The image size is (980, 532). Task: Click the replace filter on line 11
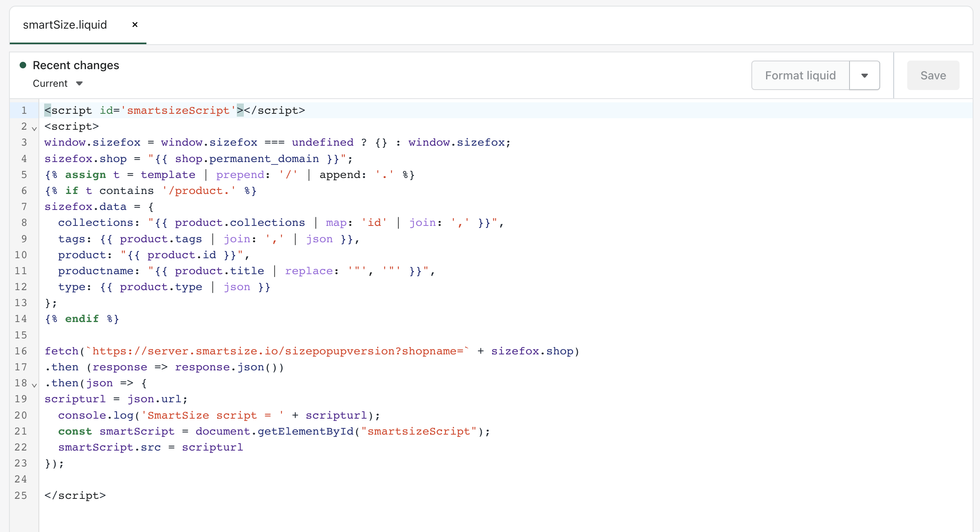click(x=309, y=271)
